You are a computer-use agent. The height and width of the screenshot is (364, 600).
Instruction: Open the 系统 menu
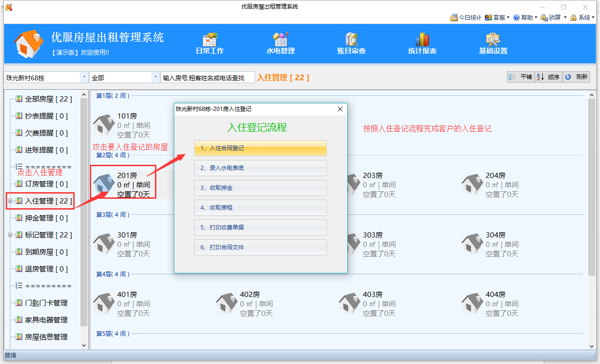(x=583, y=17)
